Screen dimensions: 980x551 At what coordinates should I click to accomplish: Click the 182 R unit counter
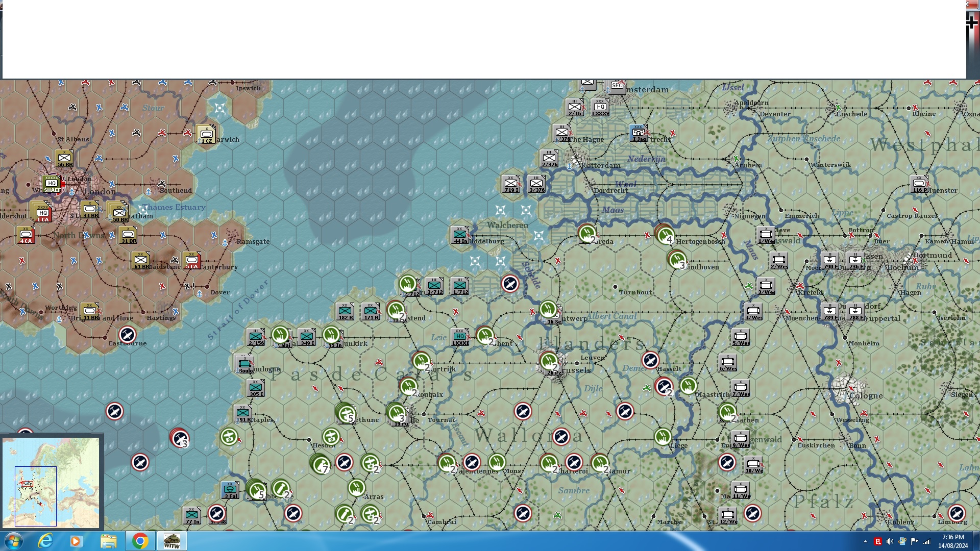point(345,311)
